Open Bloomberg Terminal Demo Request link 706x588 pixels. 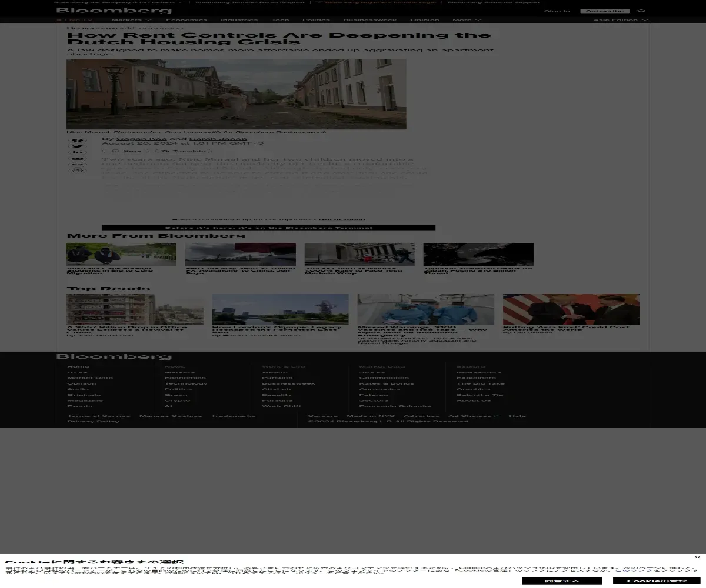click(x=250, y=2)
